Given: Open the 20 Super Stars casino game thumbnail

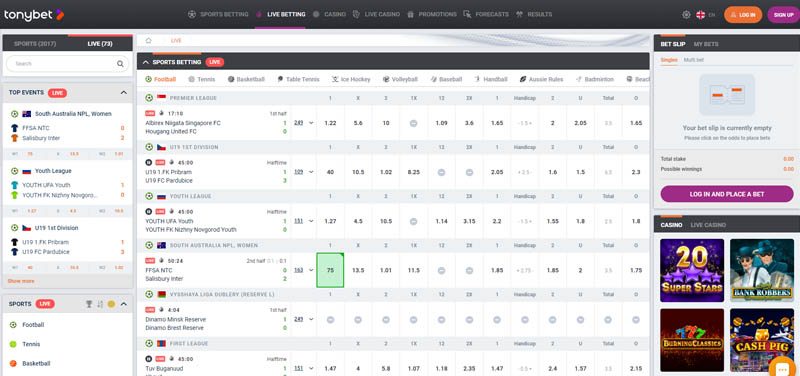Looking at the screenshot, I should point(692,270).
